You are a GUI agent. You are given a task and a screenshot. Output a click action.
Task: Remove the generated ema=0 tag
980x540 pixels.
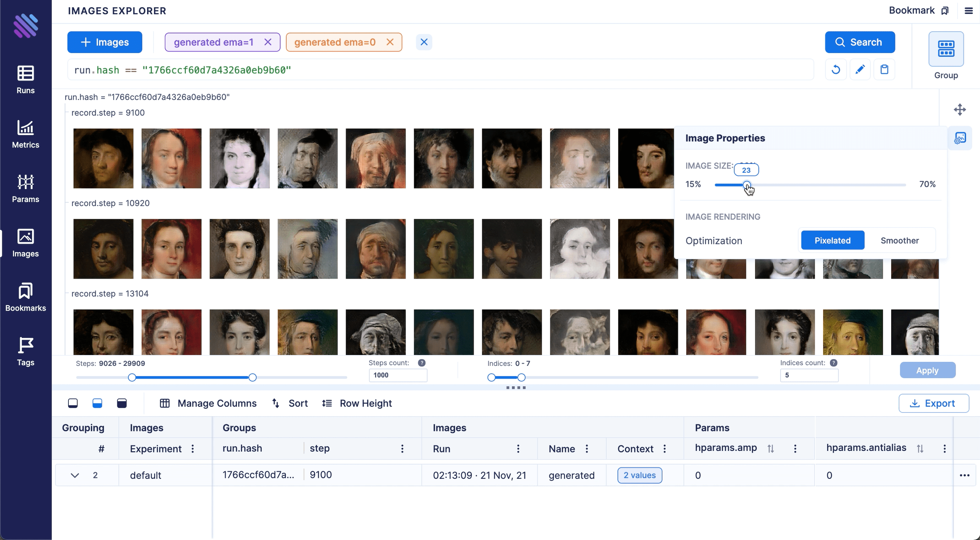pyautogui.click(x=390, y=42)
